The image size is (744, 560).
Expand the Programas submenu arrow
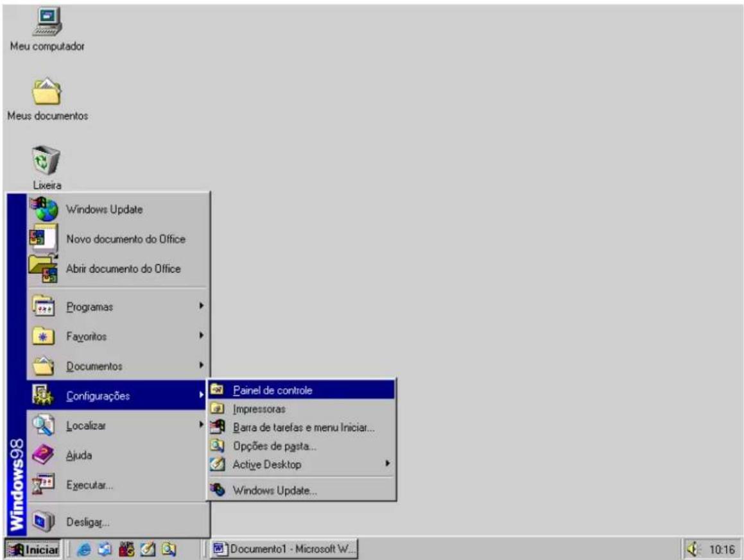pyautogui.click(x=201, y=307)
